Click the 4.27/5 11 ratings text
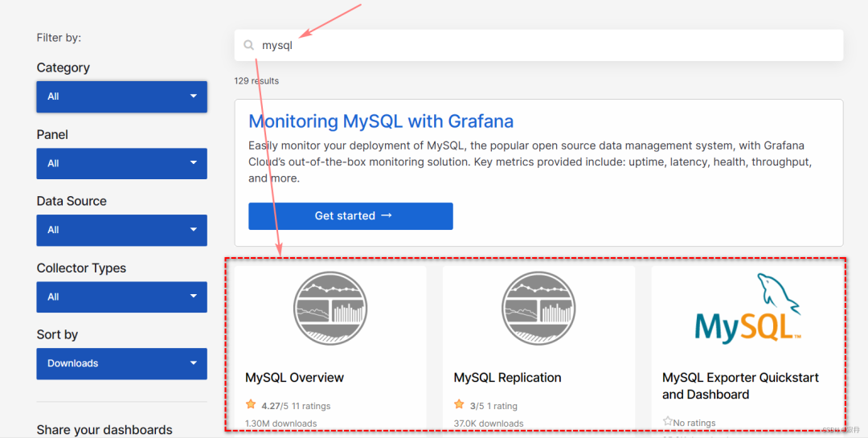This screenshot has width=868, height=438. click(296, 406)
